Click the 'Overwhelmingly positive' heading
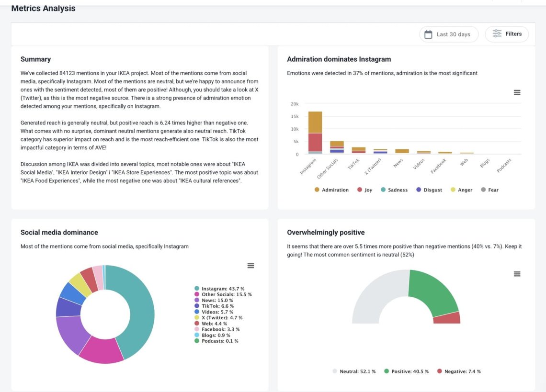 point(326,232)
